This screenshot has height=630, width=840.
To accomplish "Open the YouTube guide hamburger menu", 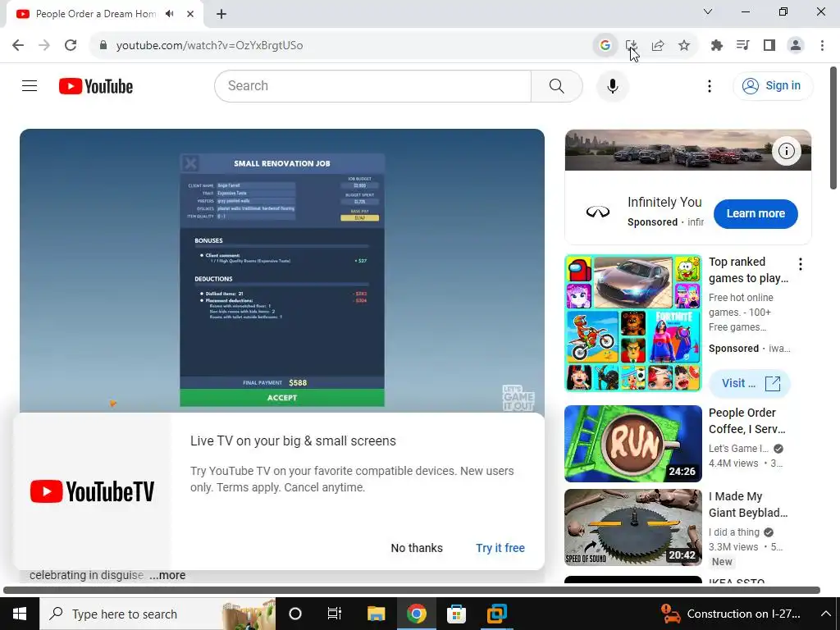I will (30, 85).
